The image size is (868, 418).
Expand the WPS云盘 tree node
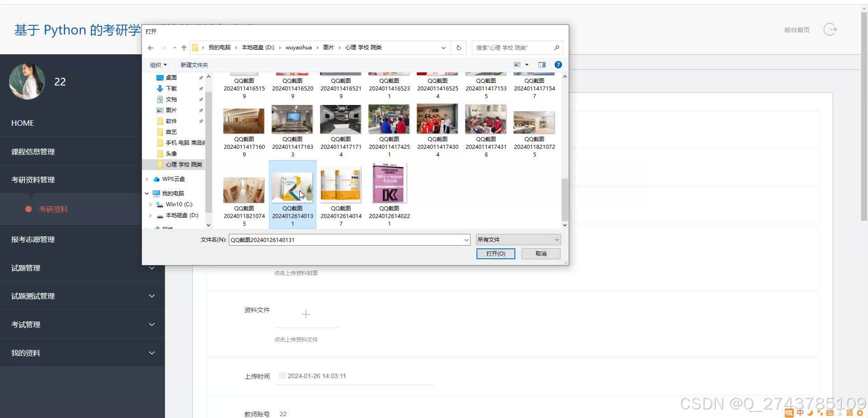(x=147, y=179)
